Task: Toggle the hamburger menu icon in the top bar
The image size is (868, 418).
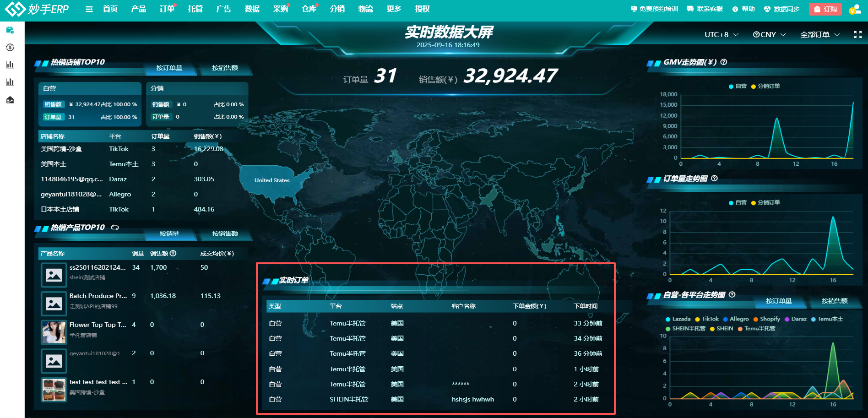Action: click(x=89, y=9)
